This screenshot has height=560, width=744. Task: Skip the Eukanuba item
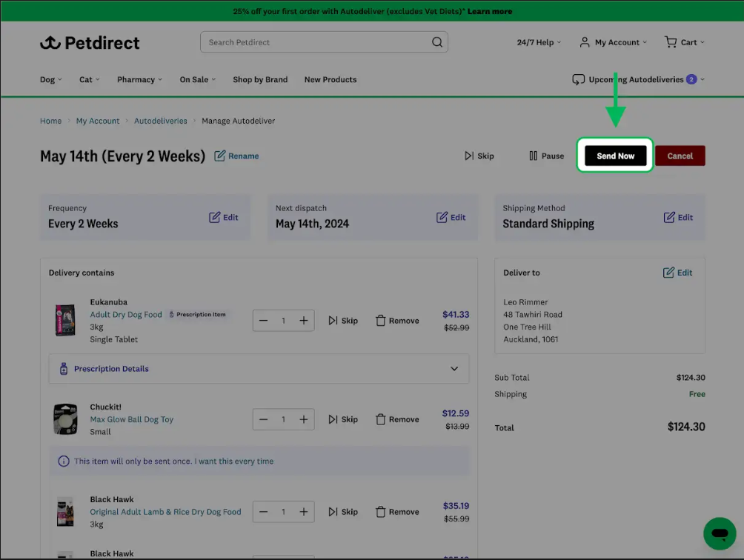(343, 321)
